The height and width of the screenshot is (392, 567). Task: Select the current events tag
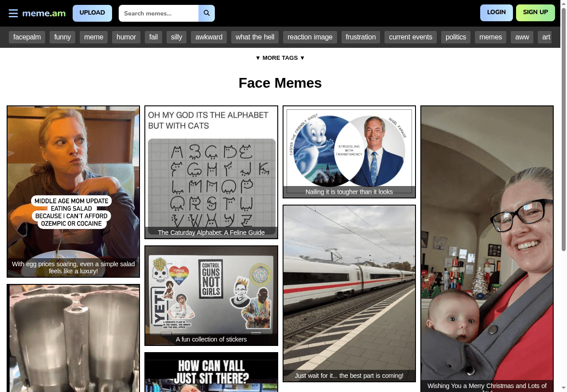[x=410, y=37]
